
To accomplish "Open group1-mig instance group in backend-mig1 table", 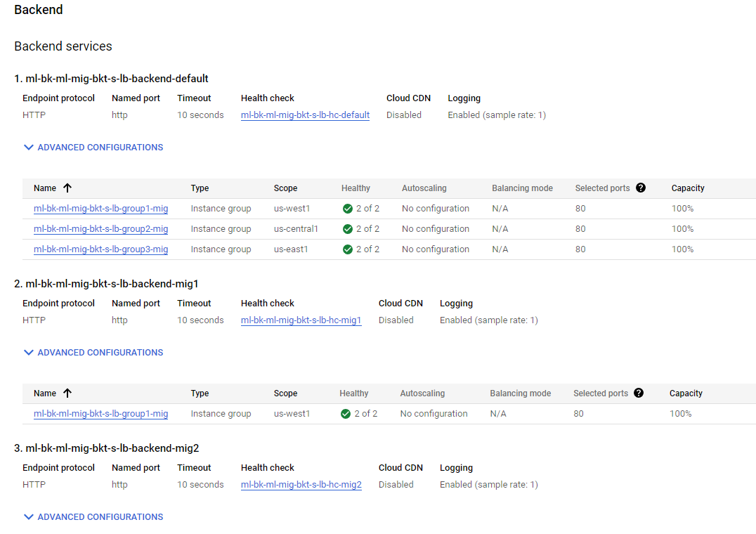I will click(100, 414).
